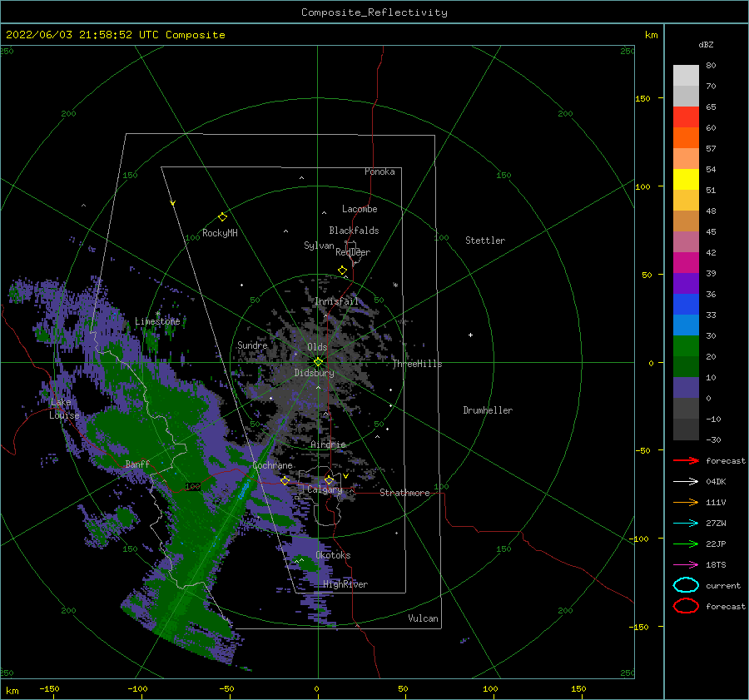
Task: Click the Drumheller city label
Action: [488, 410]
